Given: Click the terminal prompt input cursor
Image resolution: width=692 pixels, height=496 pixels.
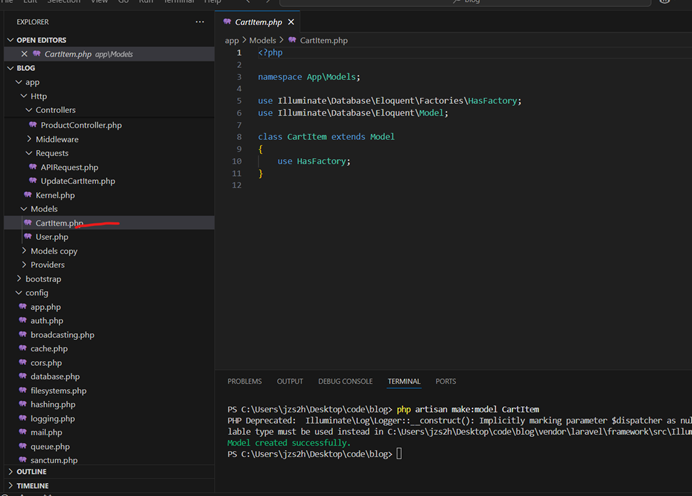Looking at the screenshot, I should click(399, 454).
